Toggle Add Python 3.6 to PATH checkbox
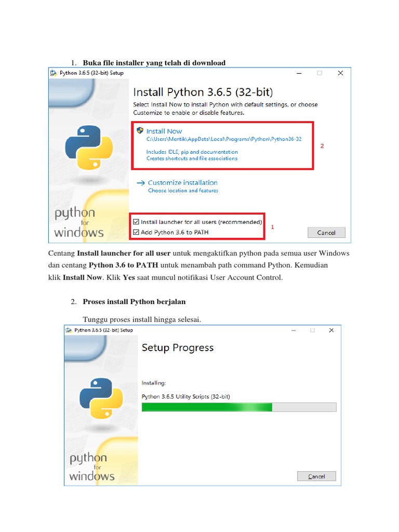Screen dimensions: 399x532 coord(136,232)
